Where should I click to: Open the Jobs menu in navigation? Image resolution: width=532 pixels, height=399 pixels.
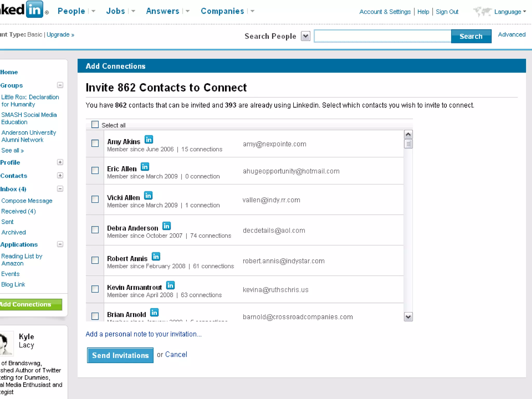[x=116, y=11]
